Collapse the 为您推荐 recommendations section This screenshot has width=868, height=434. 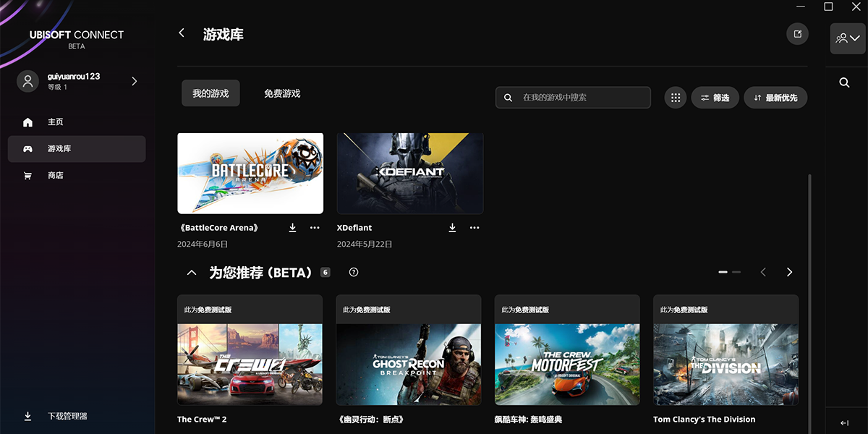point(192,272)
